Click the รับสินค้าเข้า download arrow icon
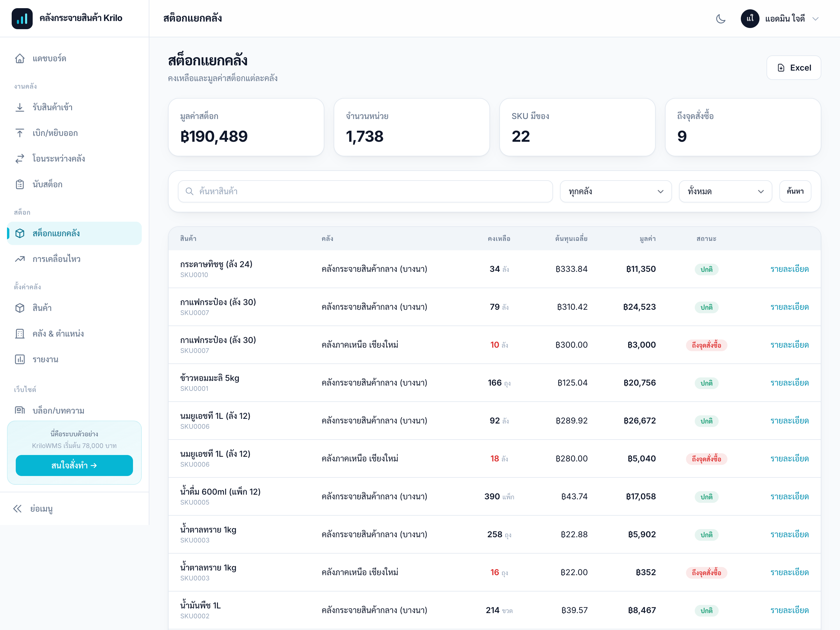This screenshot has height=630, width=840. point(20,107)
